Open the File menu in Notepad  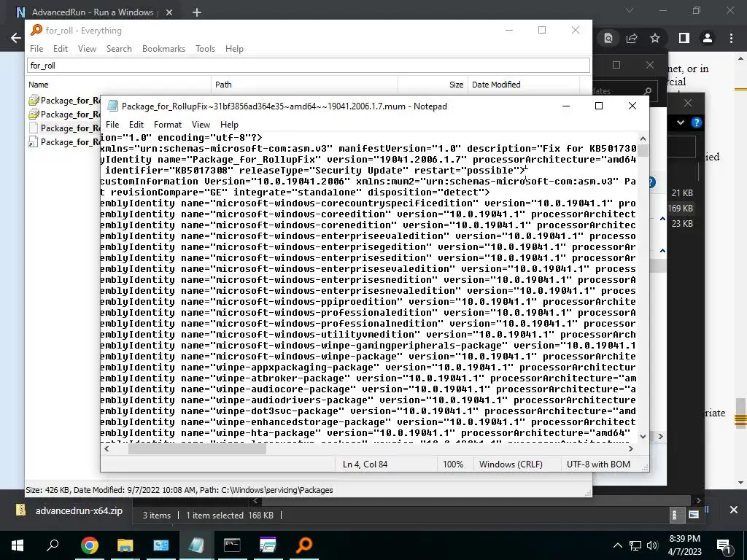click(x=112, y=124)
